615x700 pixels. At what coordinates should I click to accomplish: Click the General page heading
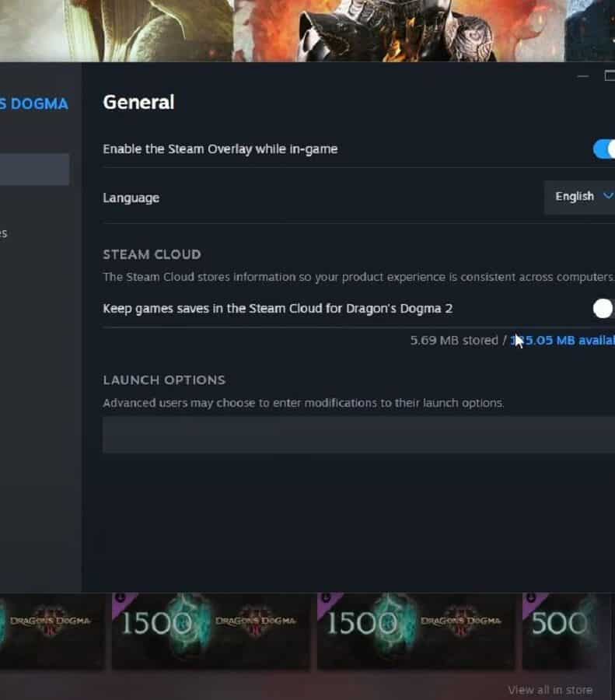pos(138,102)
